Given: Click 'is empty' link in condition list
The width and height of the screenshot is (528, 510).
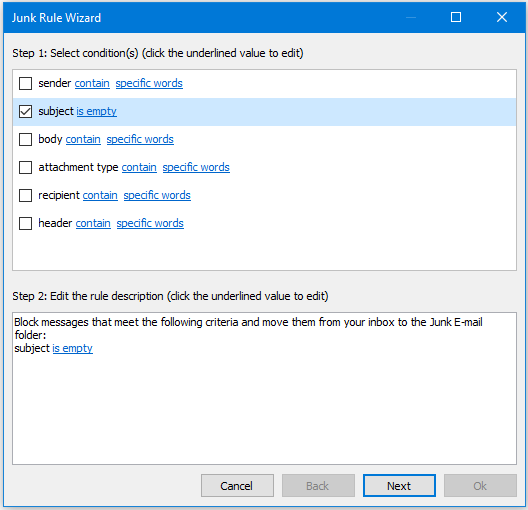Looking at the screenshot, I should (x=97, y=111).
